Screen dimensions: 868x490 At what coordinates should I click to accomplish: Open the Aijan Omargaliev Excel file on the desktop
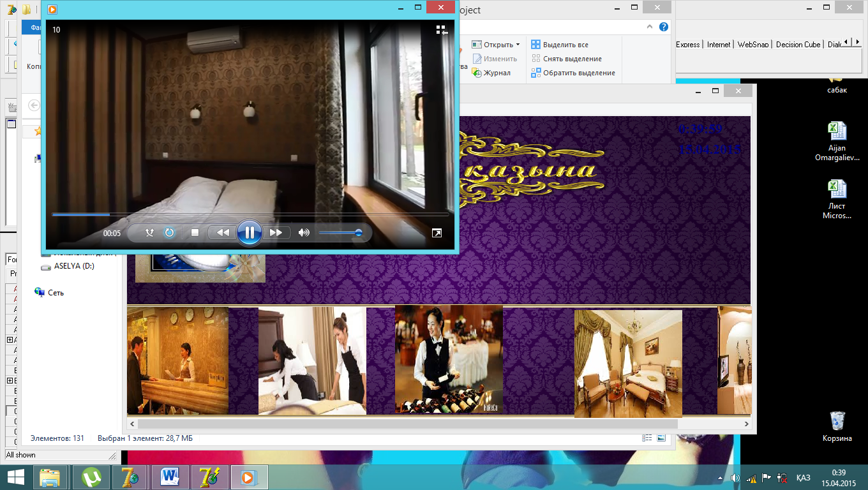[837, 142]
